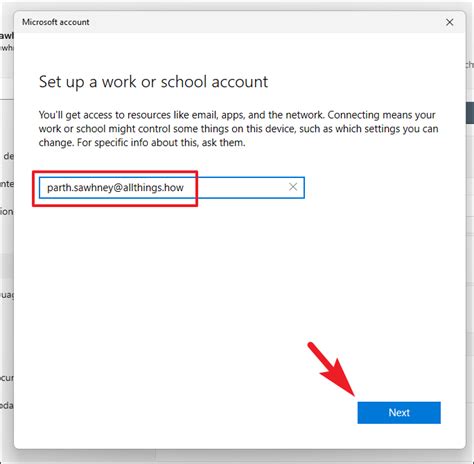The image size is (474, 464).
Task: Close the Microsoft account dialog
Action: [450, 22]
